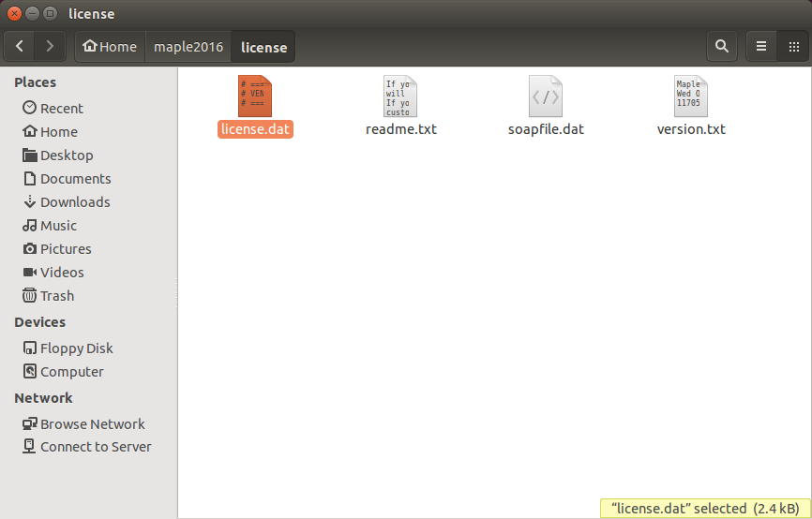The height and width of the screenshot is (519, 812).
Task: Open Recent in the Places sidebar
Action: pos(62,109)
